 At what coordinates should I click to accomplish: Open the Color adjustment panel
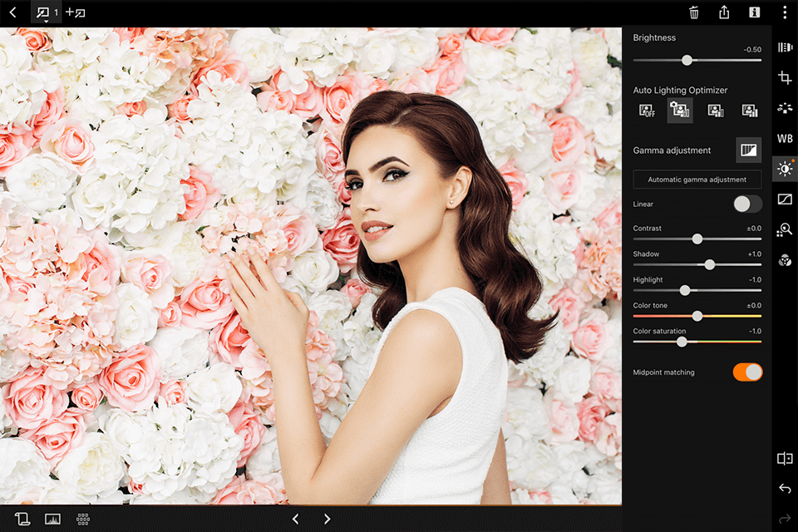point(785,259)
